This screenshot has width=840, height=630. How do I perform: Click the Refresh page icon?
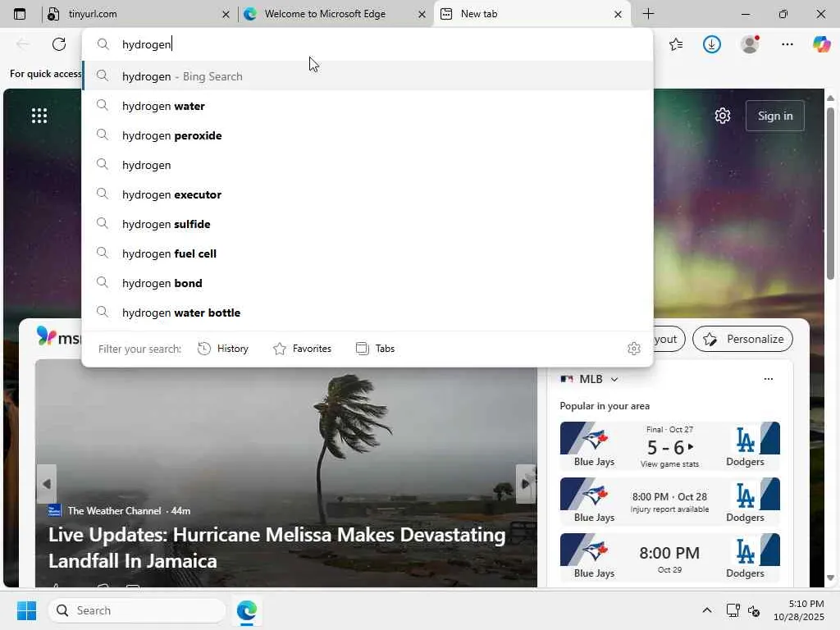(x=59, y=44)
